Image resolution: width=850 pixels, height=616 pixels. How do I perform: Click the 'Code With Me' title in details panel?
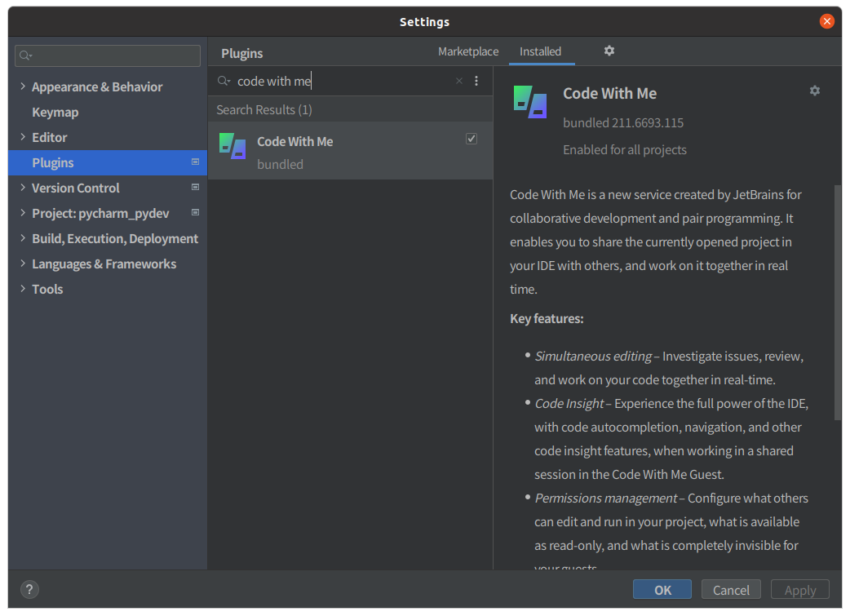pos(609,93)
